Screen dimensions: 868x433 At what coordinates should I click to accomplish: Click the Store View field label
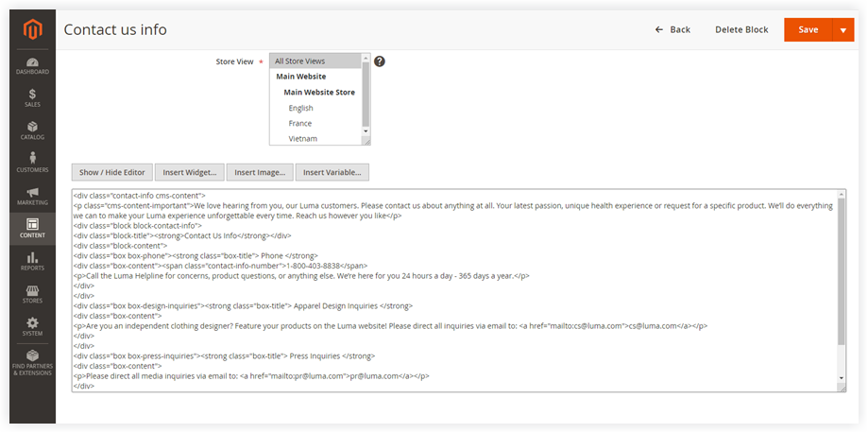click(x=235, y=61)
